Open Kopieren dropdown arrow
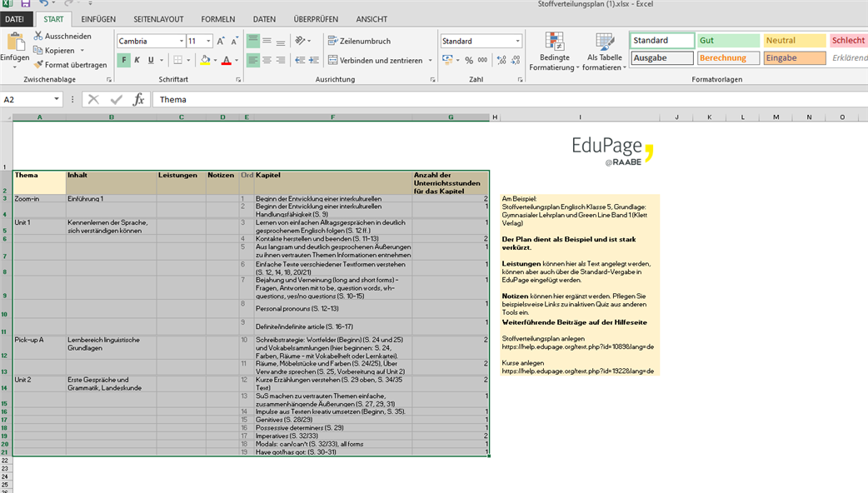This screenshot has width=868, height=493. (x=82, y=50)
